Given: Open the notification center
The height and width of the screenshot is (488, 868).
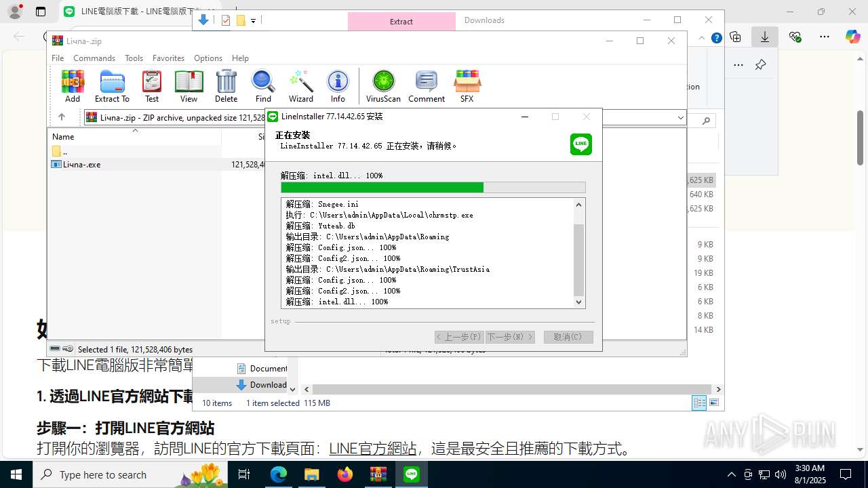Looking at the screenshot, I should tap(846, 474).
